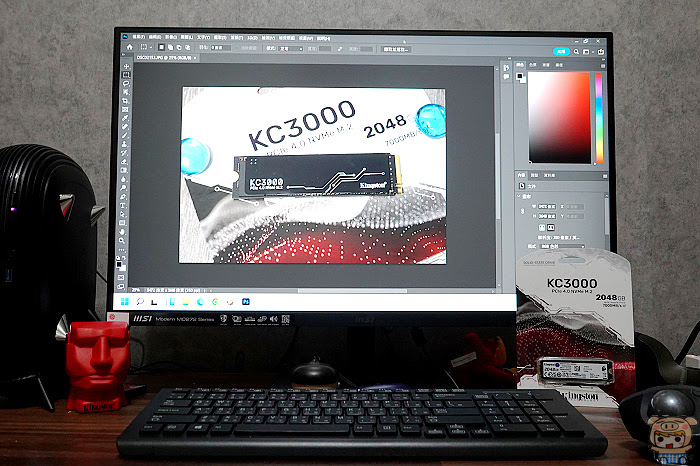
Task: Pick a shade in the red color field
Action: coord(559,118)
